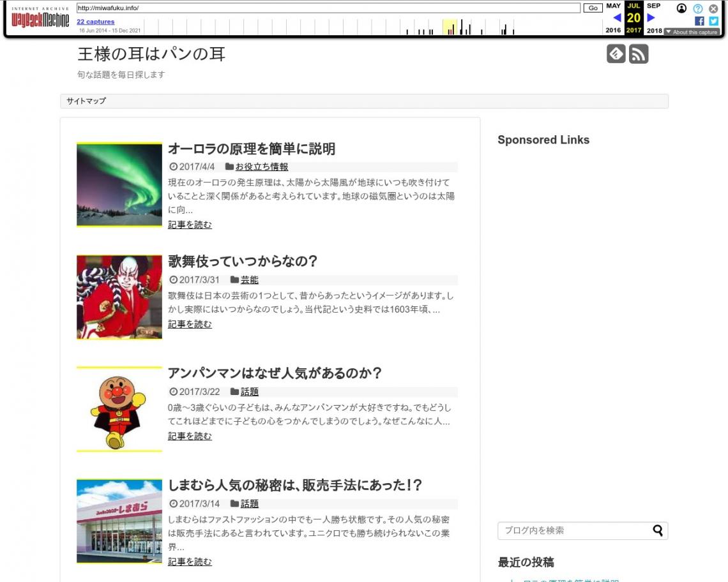Open the 22 captures link

(96, 21)
